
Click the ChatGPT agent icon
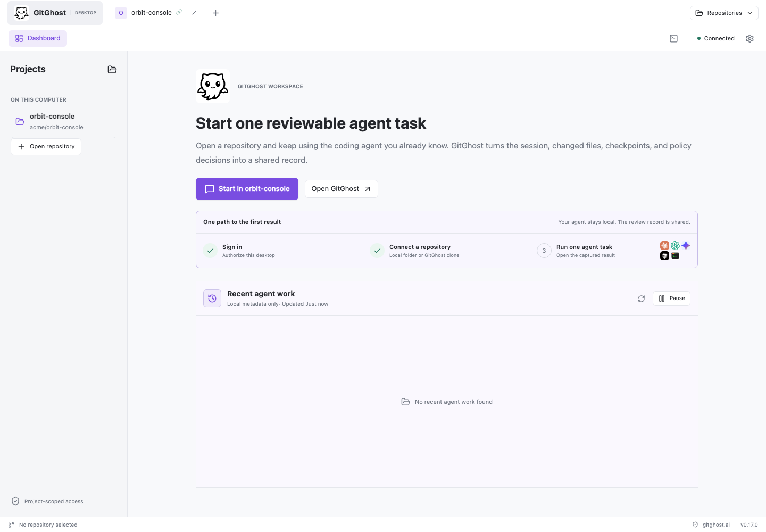point(676,245)
